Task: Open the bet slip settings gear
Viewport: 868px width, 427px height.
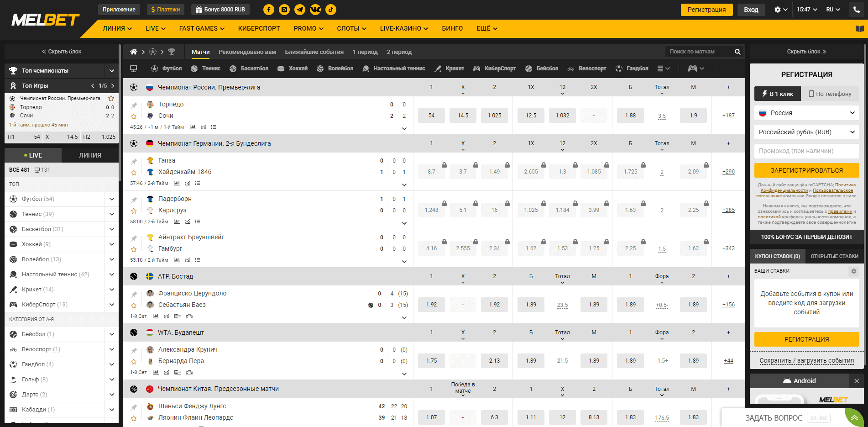Action: (x=853, y=271)
